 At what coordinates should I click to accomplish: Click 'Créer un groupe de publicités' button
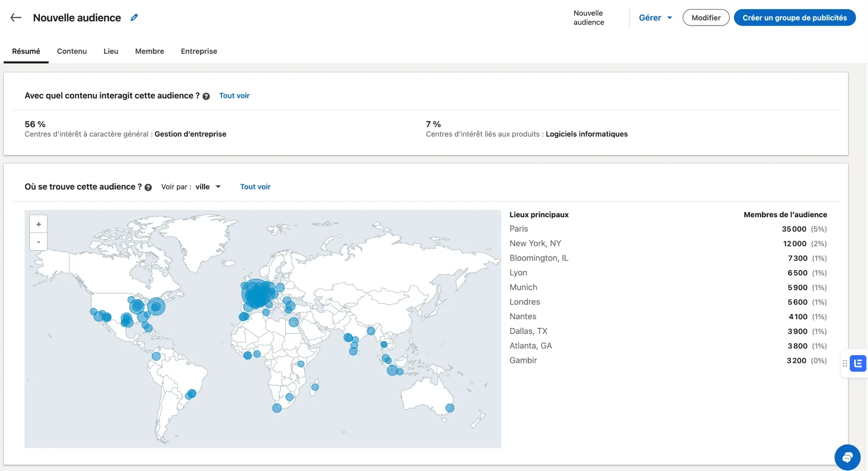point(795,18)
